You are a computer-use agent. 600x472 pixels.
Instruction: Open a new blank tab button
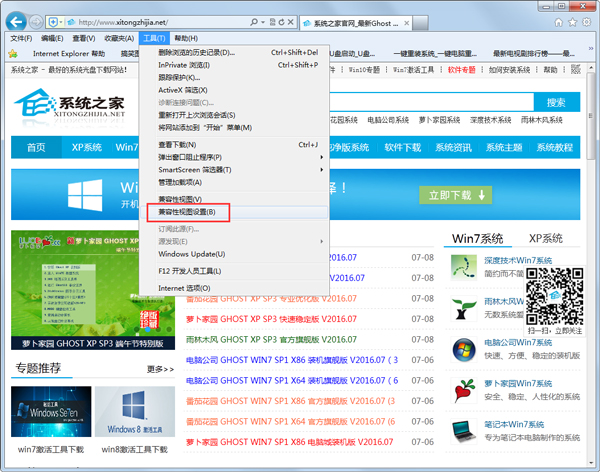click(420, 23)
